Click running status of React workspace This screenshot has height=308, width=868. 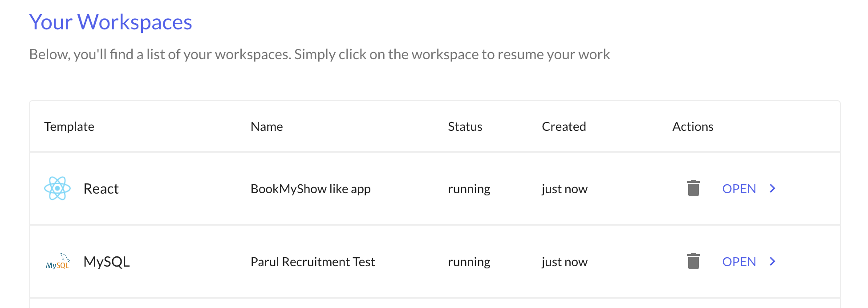pyautogui.click(x=469, y=189)
